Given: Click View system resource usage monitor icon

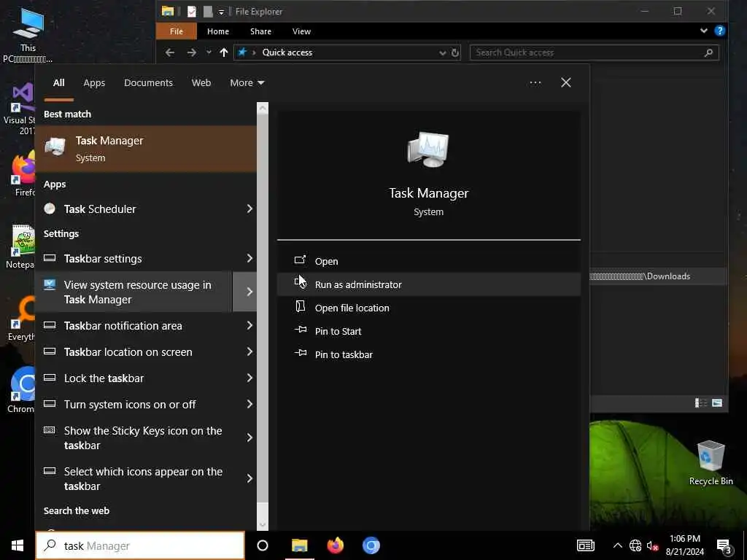Looking at the screenshot, I should [x=50, y=285].
